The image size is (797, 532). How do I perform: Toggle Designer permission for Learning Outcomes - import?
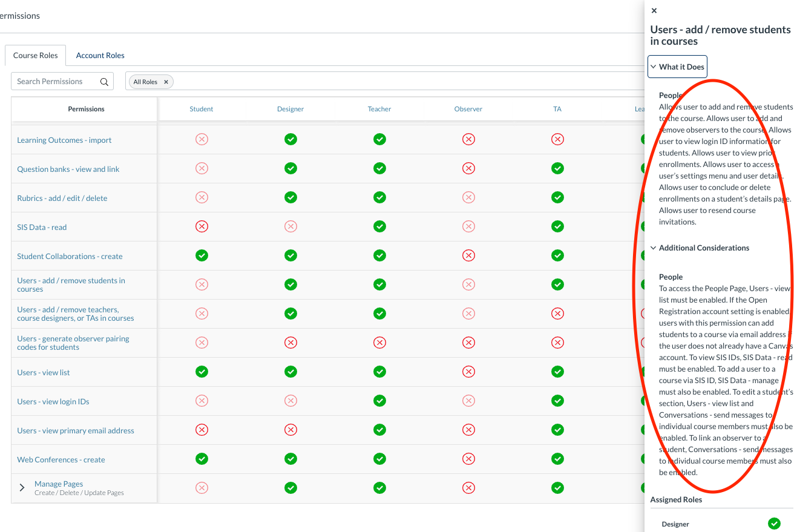click(x=290, y=139)
